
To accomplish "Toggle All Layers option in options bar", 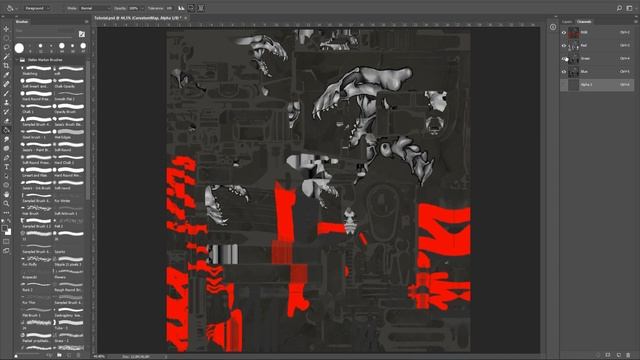I will point(201,8).
